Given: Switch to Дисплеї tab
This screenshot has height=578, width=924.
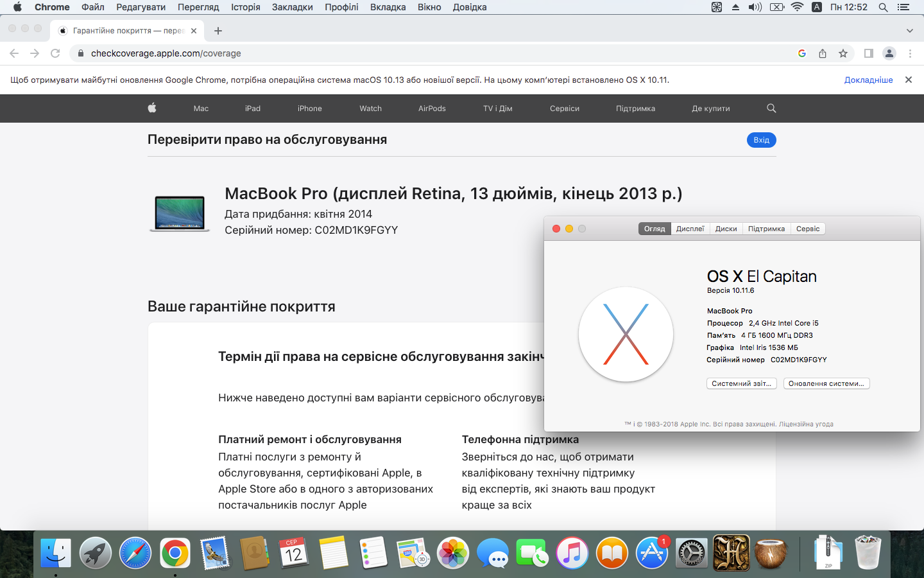Looking at the screenshot, I should click(690, 229).
